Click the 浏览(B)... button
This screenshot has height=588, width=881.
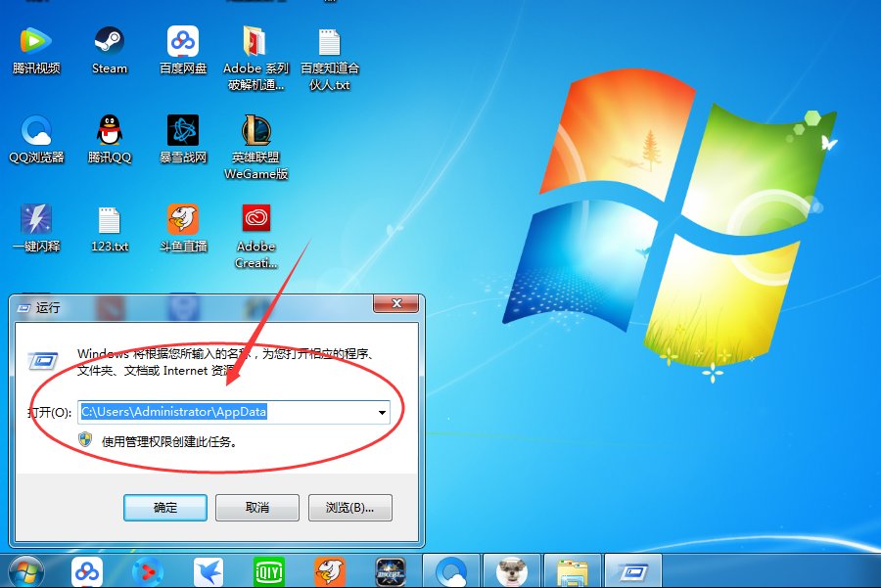point(349,508)
